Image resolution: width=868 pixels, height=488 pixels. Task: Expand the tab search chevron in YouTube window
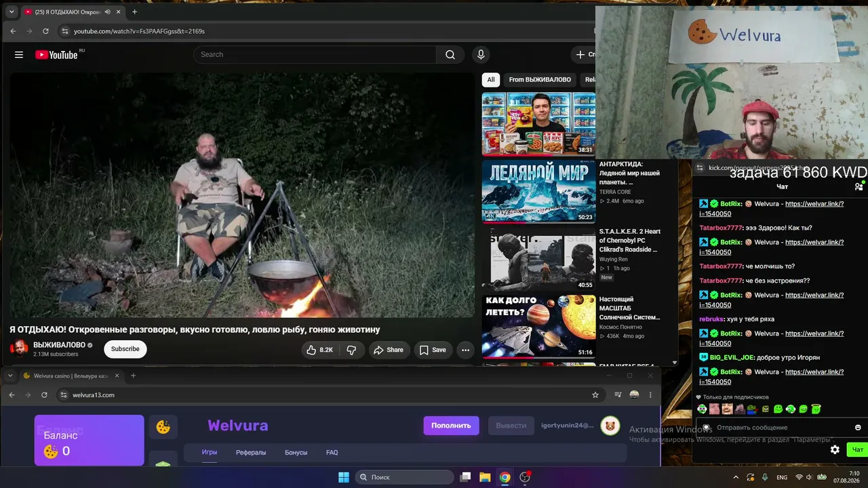tap(12, 12)
